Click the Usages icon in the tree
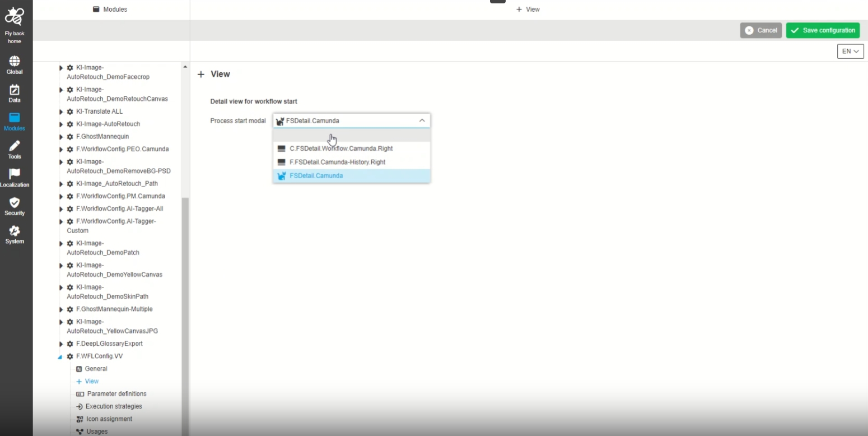Screen dimensions: 868x436 coord(80,432)
